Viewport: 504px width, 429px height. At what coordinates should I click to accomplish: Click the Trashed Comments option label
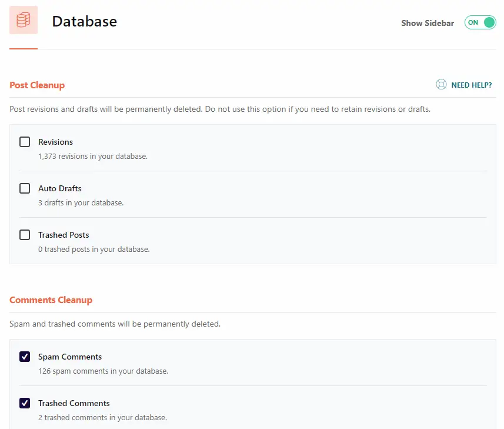[x=74, y=403]
